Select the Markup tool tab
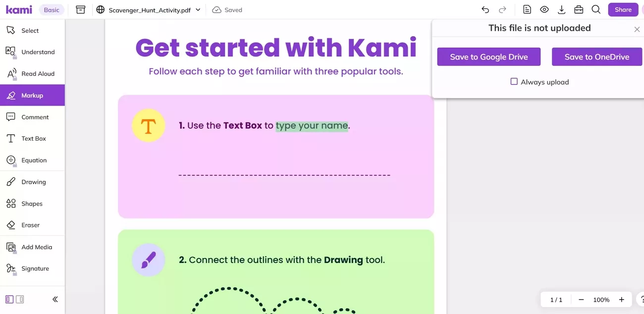 point(32,95)
